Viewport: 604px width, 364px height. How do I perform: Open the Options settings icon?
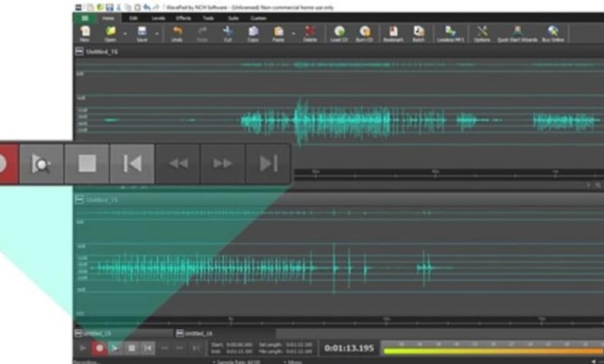point(482,33)
